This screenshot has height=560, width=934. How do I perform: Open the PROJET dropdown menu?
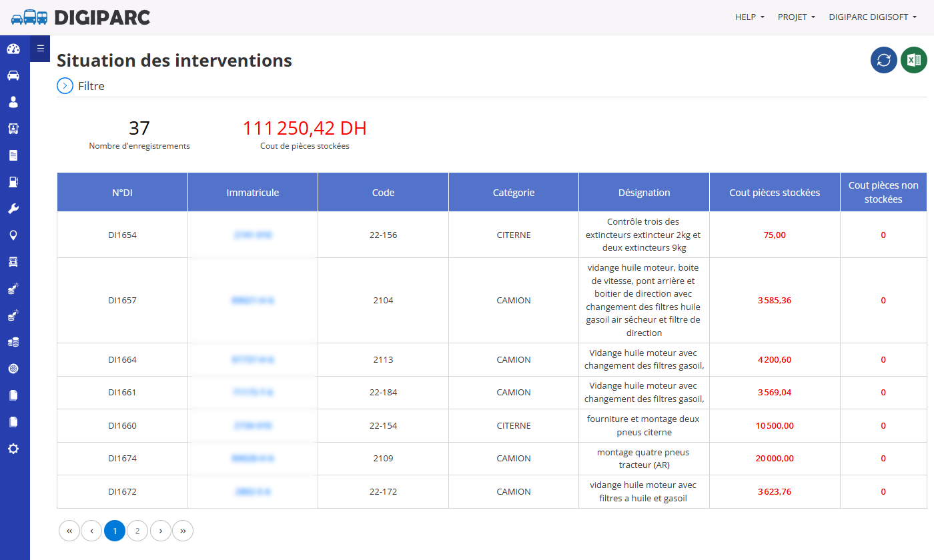tap(797, 17)
